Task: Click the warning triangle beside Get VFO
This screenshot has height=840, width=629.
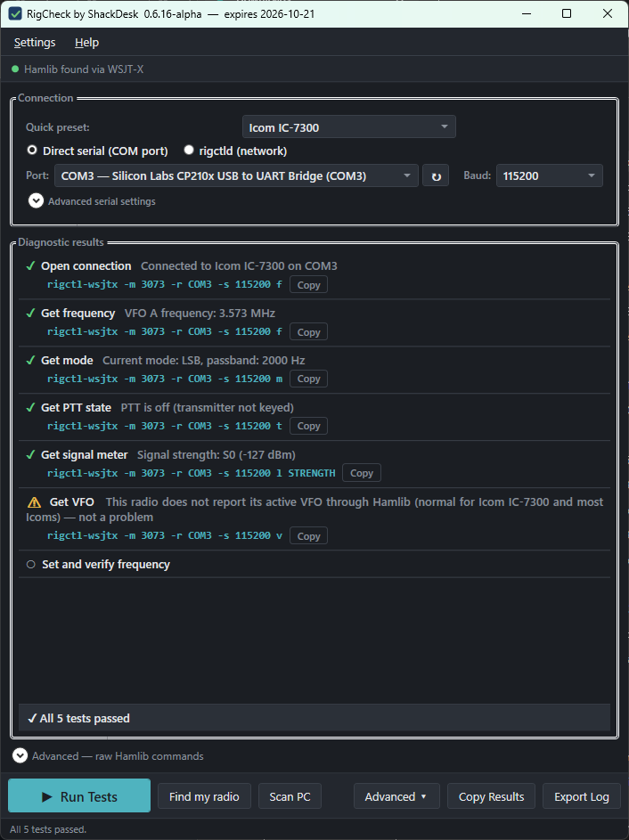Action: pyautogui.click(x=34, y=502)
